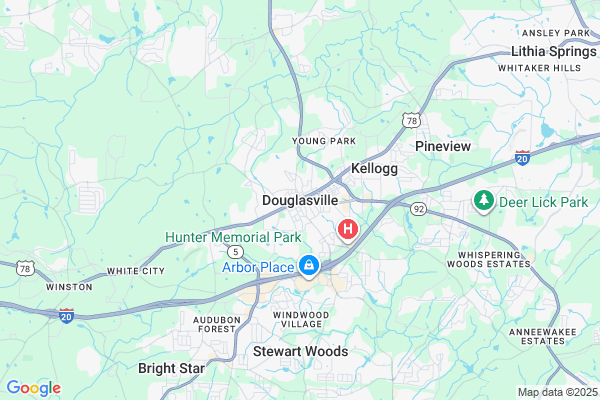Select the Douglasville city label
Viewport: 600px width, 400px height.
point(300,200)
